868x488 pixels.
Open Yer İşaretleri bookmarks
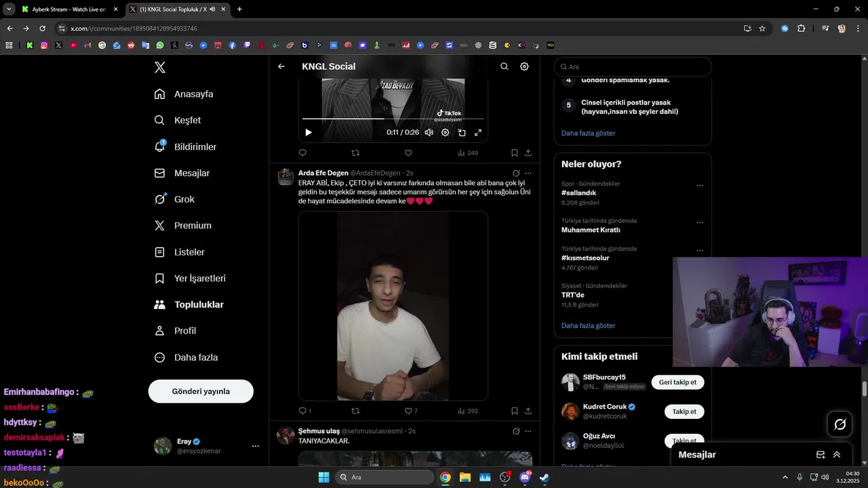pyautogui.click(x=190, y=279)
